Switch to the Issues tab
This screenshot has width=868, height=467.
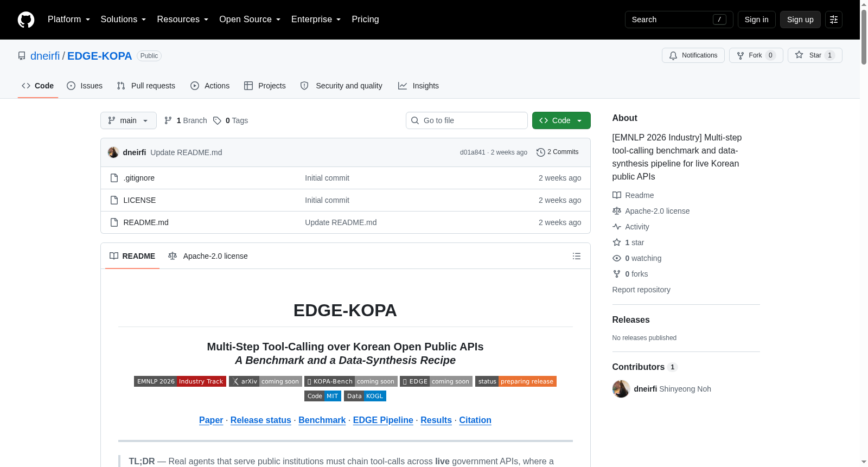point(85,86)
